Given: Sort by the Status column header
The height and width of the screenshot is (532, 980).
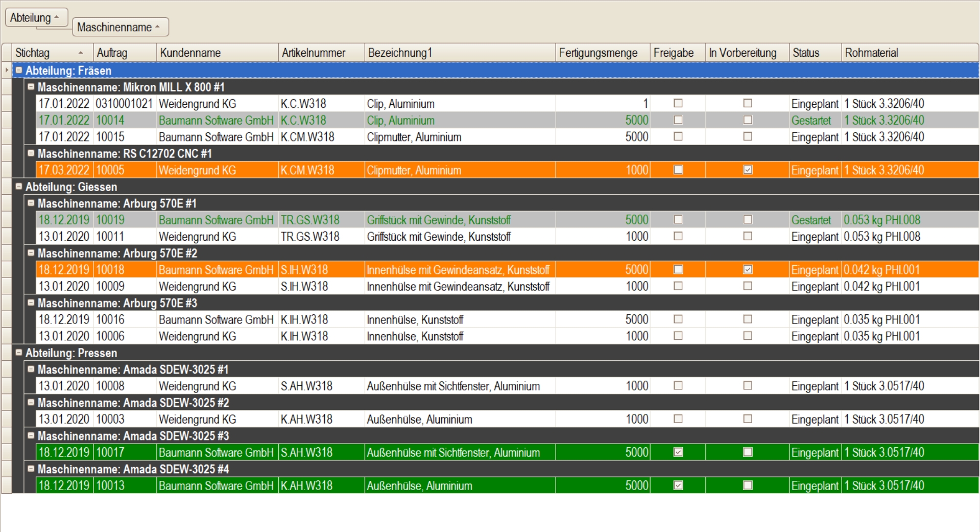Looking at the screenshot, I should tap(815, 53).
